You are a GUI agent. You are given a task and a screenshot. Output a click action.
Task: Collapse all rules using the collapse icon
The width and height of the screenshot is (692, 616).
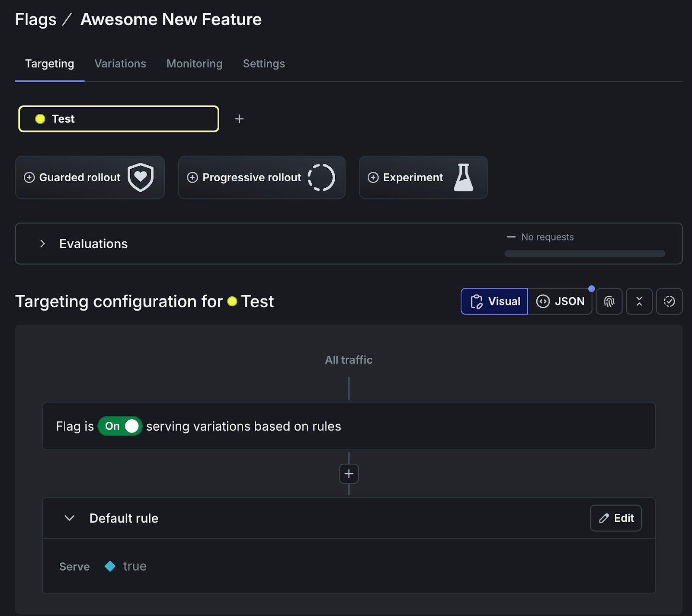pyautogui.click(x=639, y=301)
